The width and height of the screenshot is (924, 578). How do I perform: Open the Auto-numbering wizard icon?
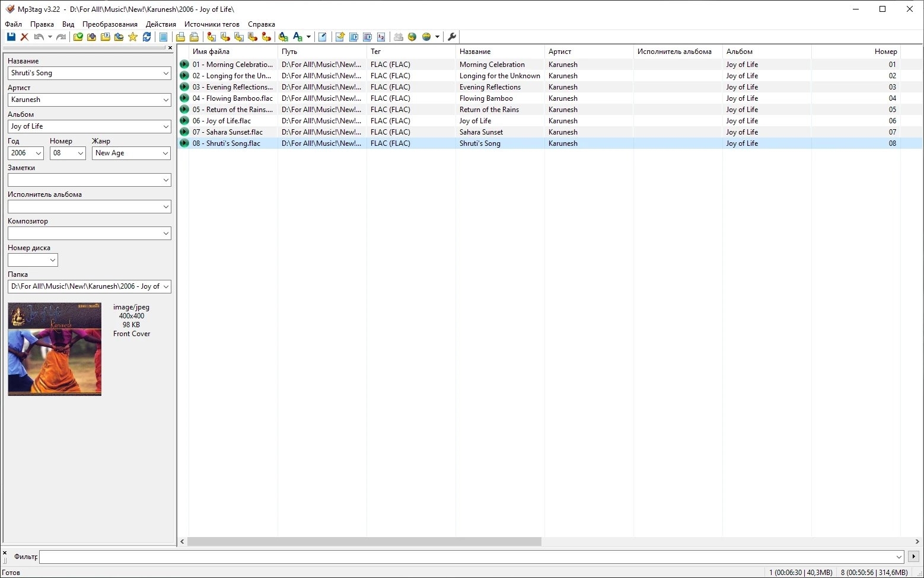point(381,37)
